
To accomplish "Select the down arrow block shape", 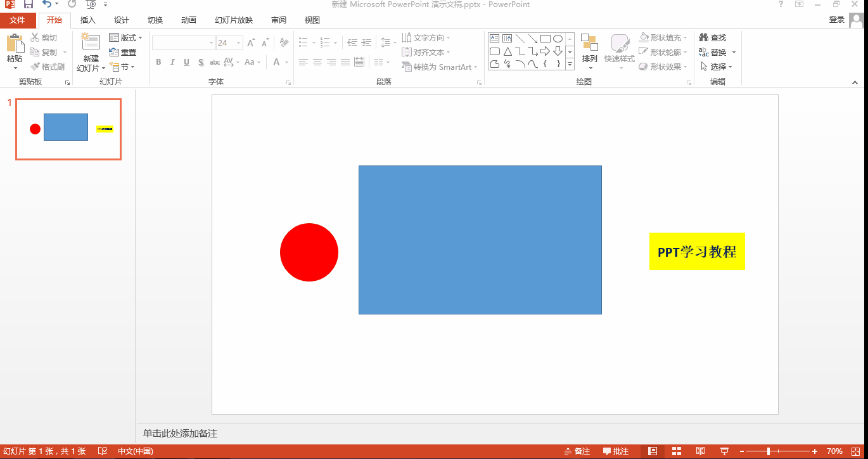I will 558,51.
